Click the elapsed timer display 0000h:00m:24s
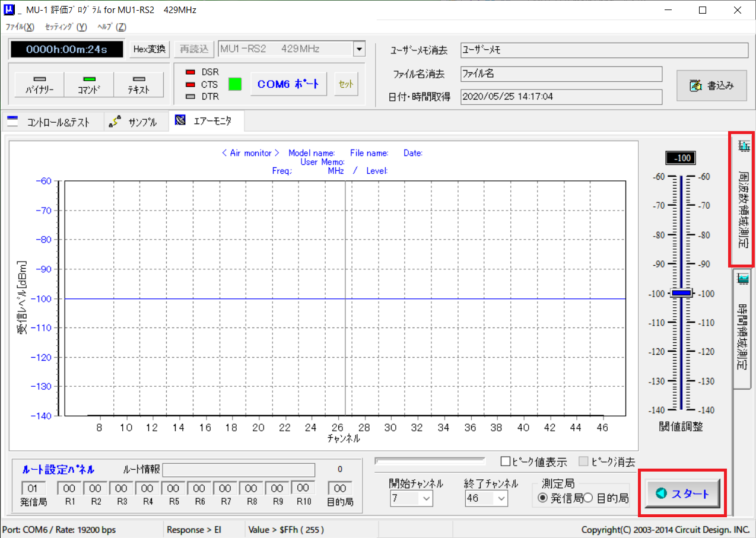Screen dimensions: 756x538 [66, 49]
